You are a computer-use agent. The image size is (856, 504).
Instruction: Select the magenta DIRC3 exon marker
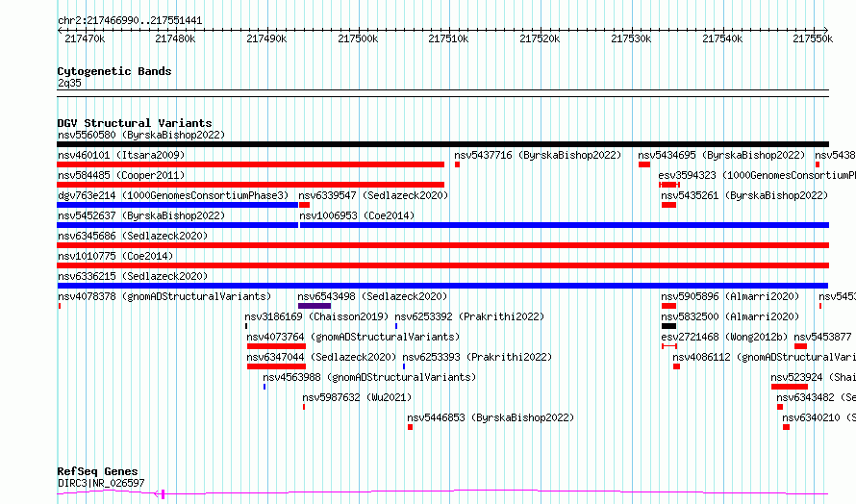tap(163, 494)
